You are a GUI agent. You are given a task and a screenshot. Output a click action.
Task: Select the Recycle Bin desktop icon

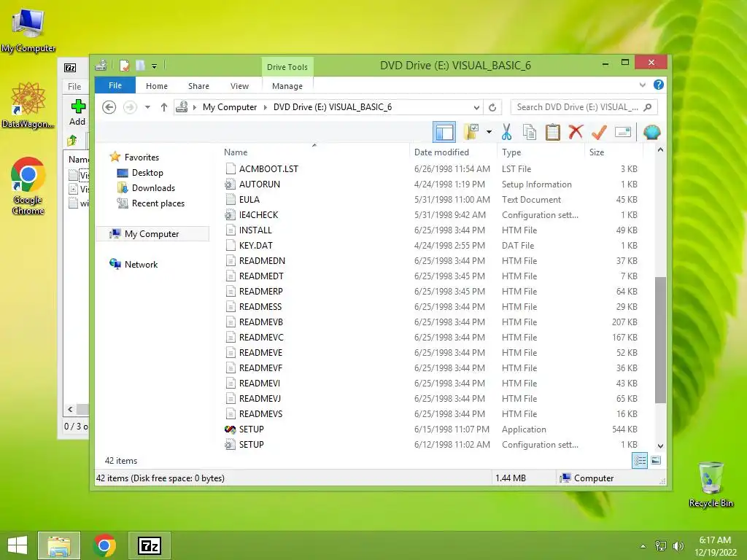711,484
